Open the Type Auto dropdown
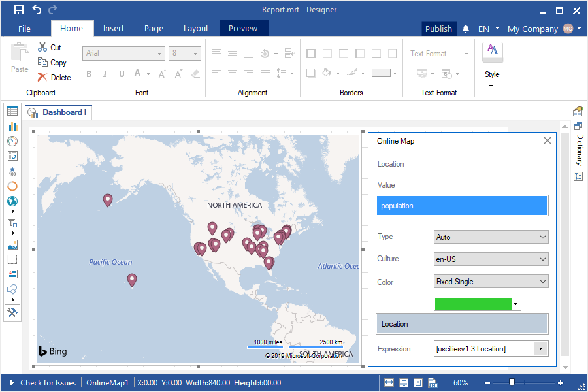Image resolution: width=588 pixels, height=392 pixels. (491, 237)
